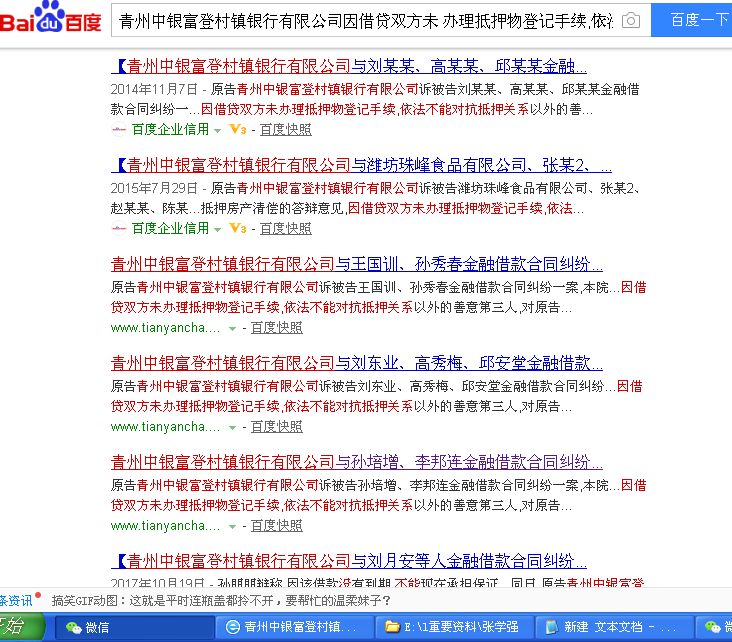Click V3 credibility badge in 潍坊珠峰 result
Screen dimensions: 732x642
tap(238, 228)
